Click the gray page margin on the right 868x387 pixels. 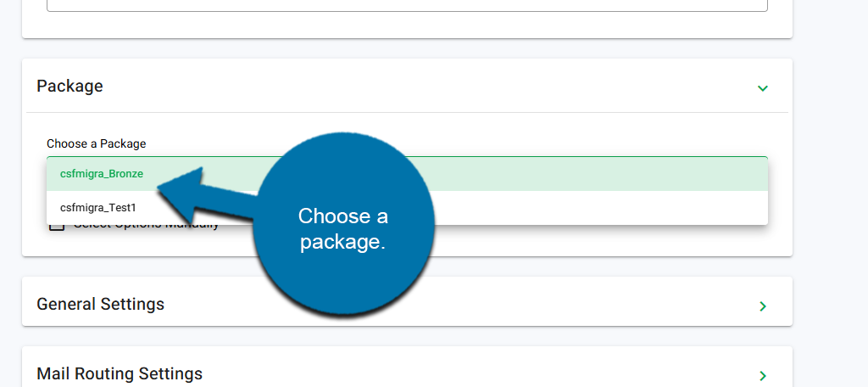(x=831, y=193)
